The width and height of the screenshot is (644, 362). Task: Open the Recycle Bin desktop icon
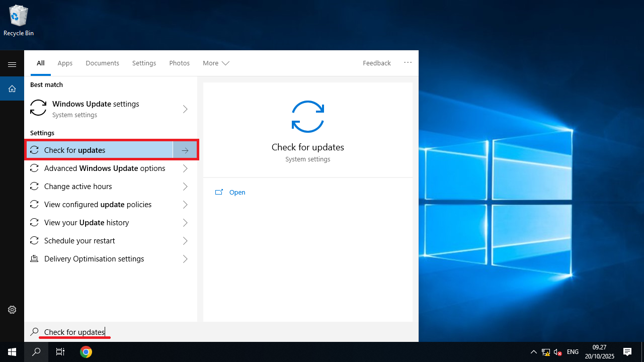(19, 21)
